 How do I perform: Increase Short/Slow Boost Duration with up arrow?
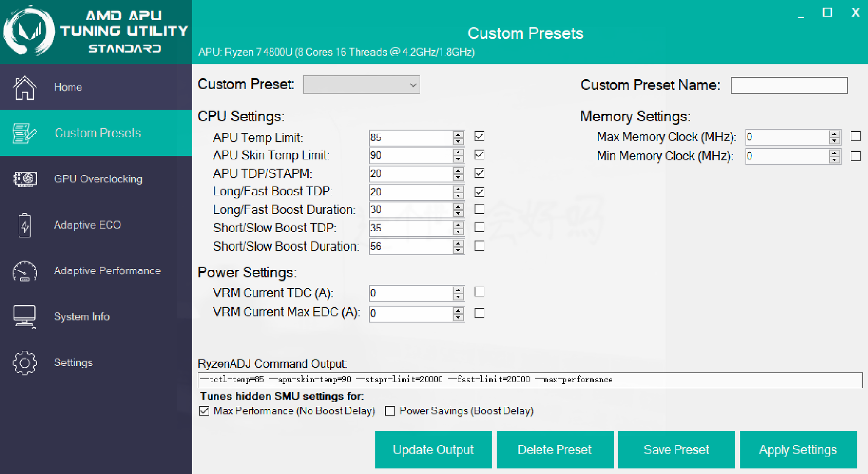(x=458, y=243)
